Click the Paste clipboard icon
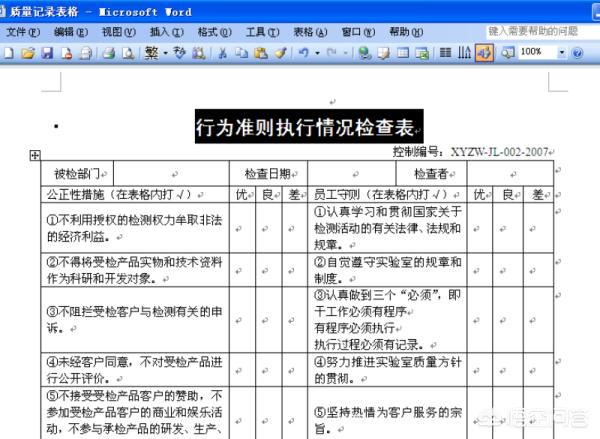This screenshot has width=600, height=439. (261, 53)
